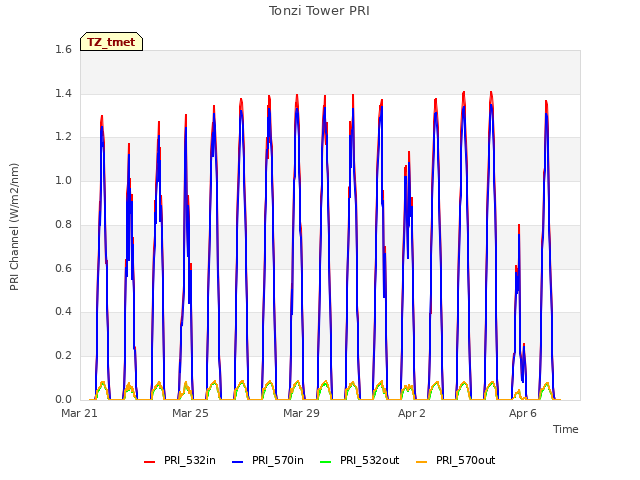The image size is (640, 480).
Task: Click the blue PRI_570in legend swatch
Action: pyautogui.click(x=238, y=462)
